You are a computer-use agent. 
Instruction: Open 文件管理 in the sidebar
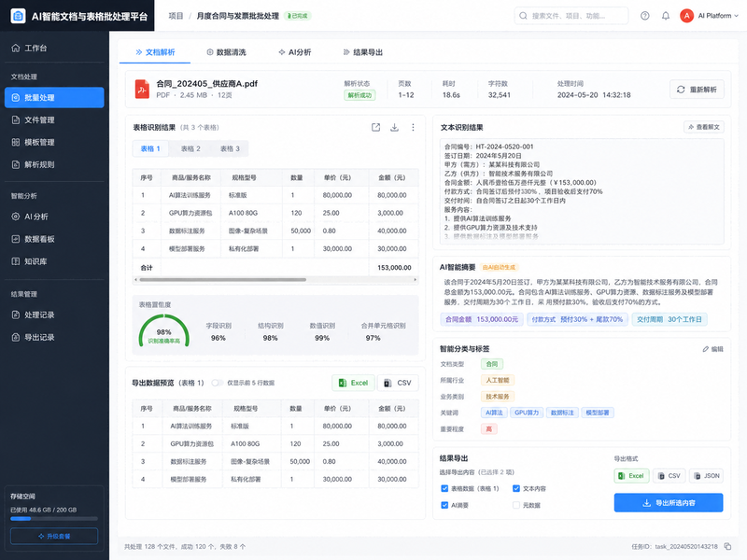pyautogui.click(x=54, y=120)
